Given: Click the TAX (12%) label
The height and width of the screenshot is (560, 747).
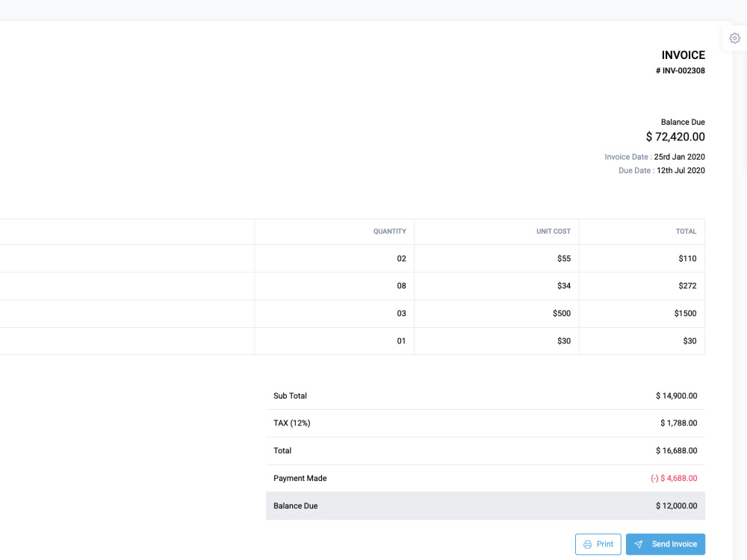Looking at the screenshot, I should coord(291,423).
